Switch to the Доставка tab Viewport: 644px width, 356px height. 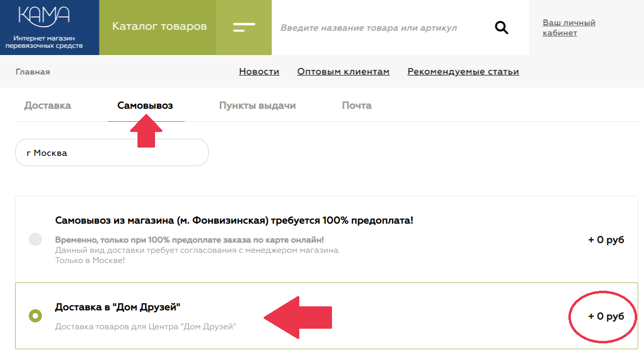pos(48,106)
